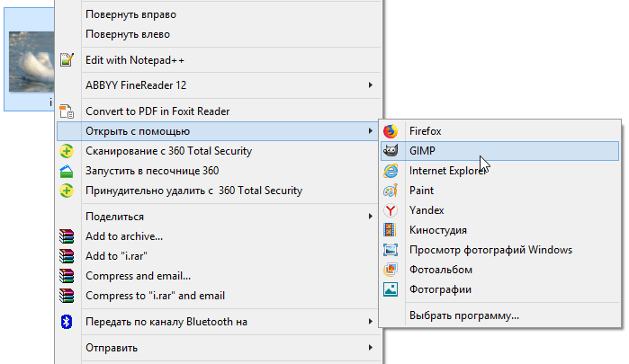Open the image with Firefox
The image size is (629, 364).
499,131
